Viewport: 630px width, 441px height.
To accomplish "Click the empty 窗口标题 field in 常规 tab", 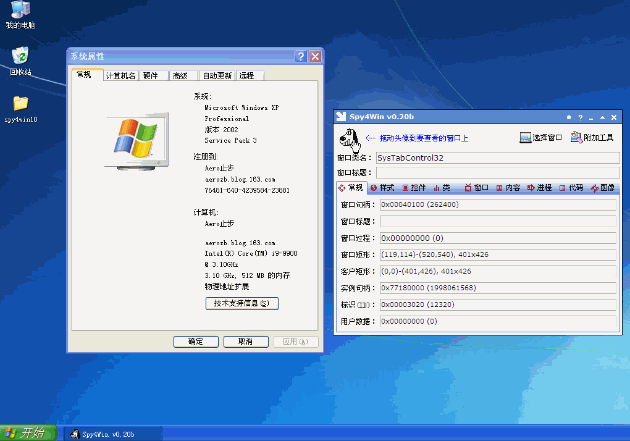I will tap(498, 221).
